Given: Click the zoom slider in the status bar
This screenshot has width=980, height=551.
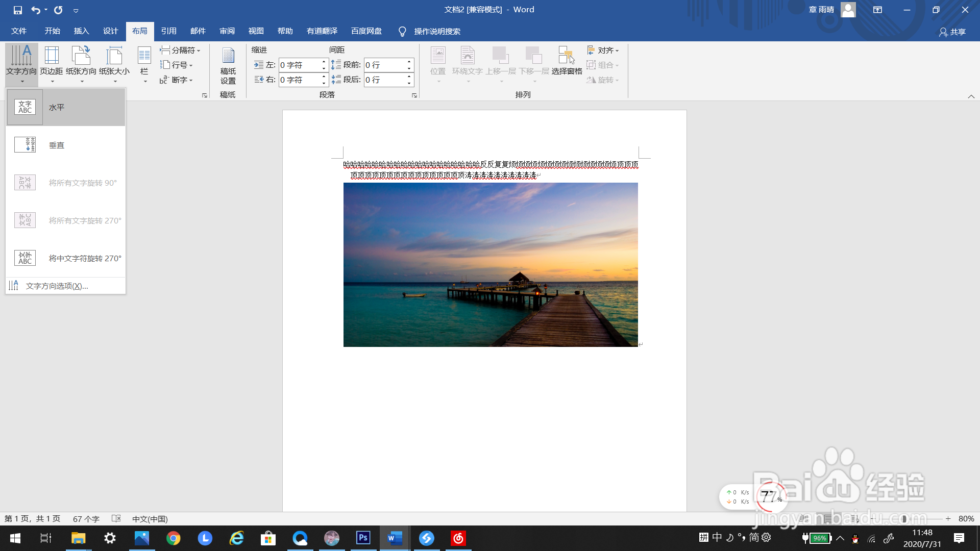Looking at the screenshot, I should point(904,519).
